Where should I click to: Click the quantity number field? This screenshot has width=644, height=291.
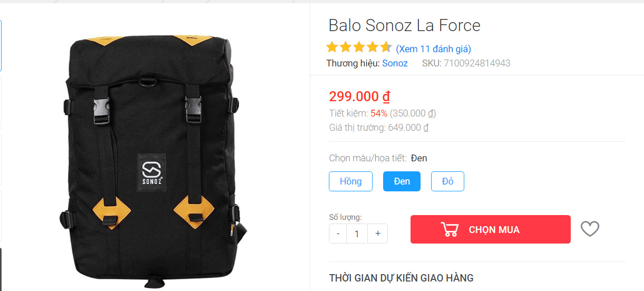point(357,234)
